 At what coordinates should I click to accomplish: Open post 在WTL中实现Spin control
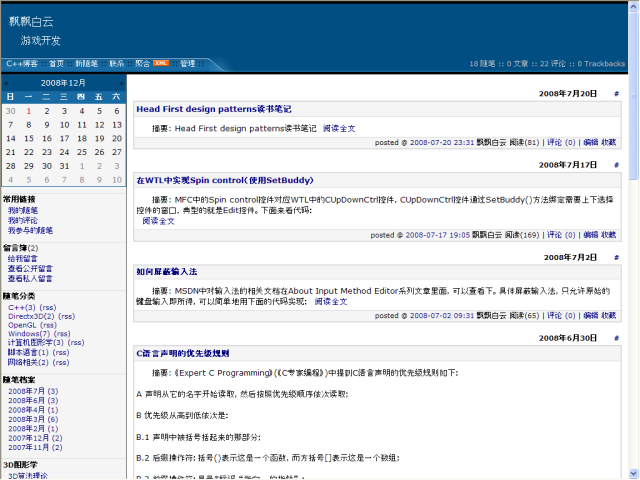point(224,180)
